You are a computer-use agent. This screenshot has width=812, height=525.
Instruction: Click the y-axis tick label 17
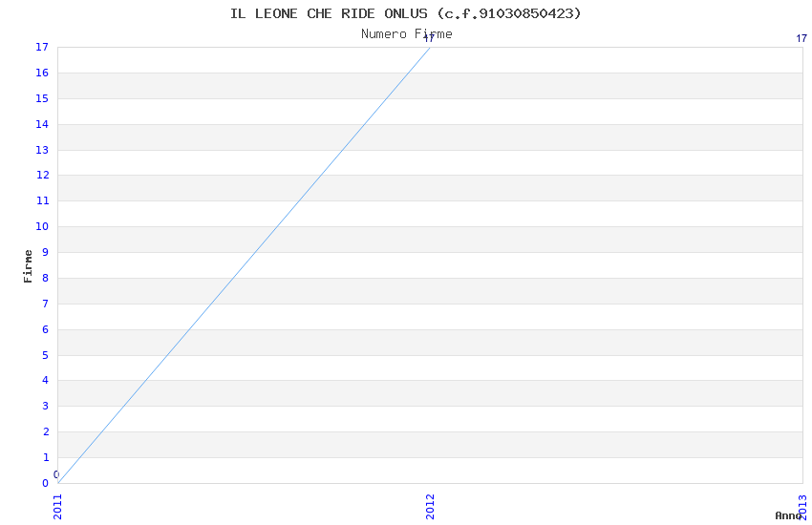42,47
